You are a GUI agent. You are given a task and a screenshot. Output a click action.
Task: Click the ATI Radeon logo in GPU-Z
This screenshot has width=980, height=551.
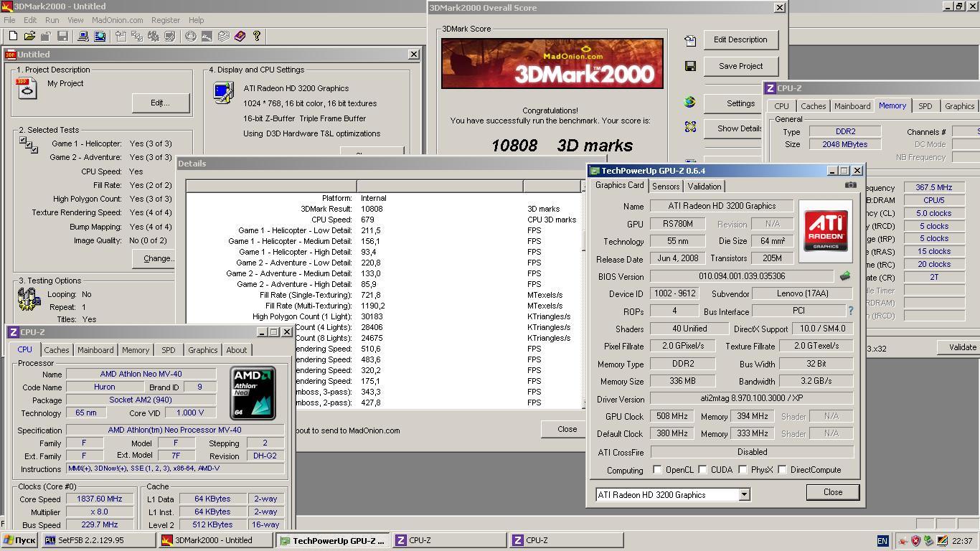click(x=826, y=231)
